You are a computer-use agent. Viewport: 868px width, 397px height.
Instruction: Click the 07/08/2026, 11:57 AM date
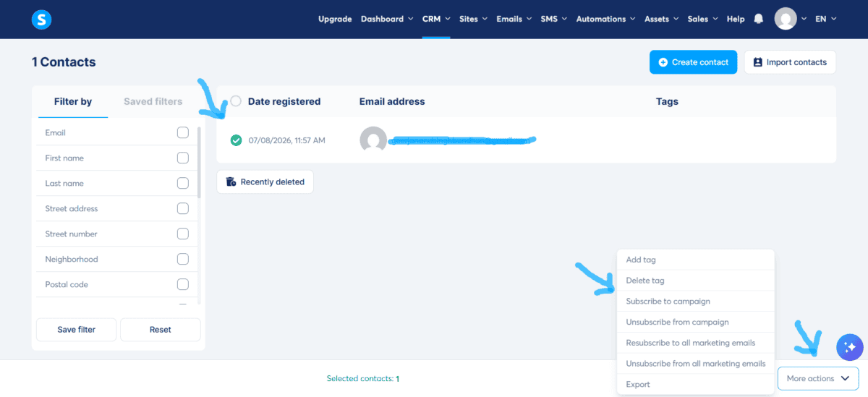pos(286,140)
